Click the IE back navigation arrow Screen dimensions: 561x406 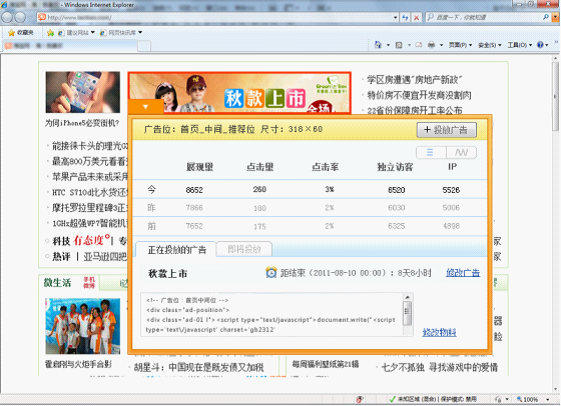(x=8, y=17)
